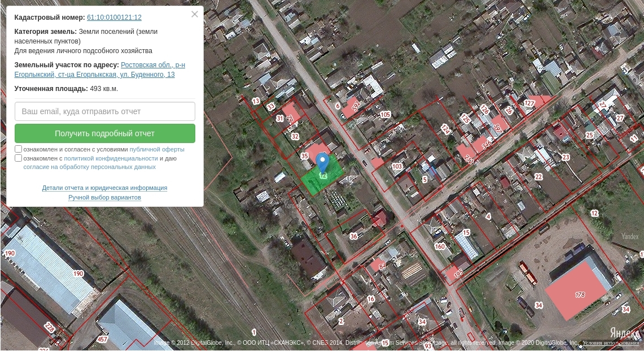
Task: Open the публичной оферты link
Action: coord(157,149)
